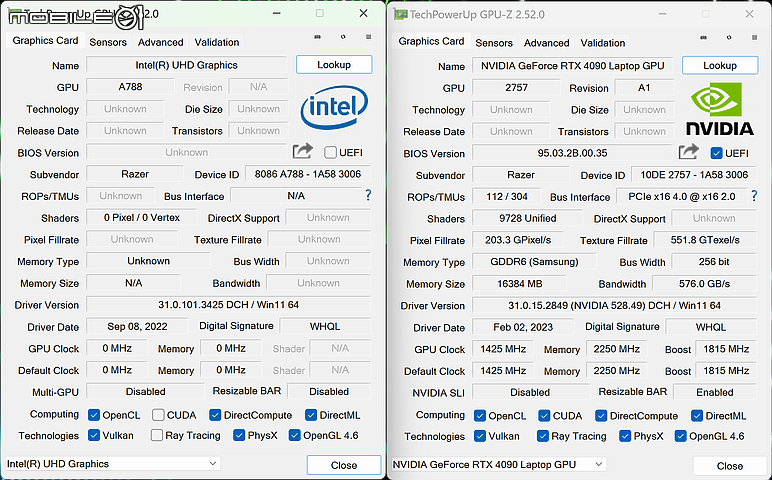Click the GPU-Z app icon in NVIDIA window title bar
Image resolution: width=772 pixels, height=480 pixels.
point(401,14)
